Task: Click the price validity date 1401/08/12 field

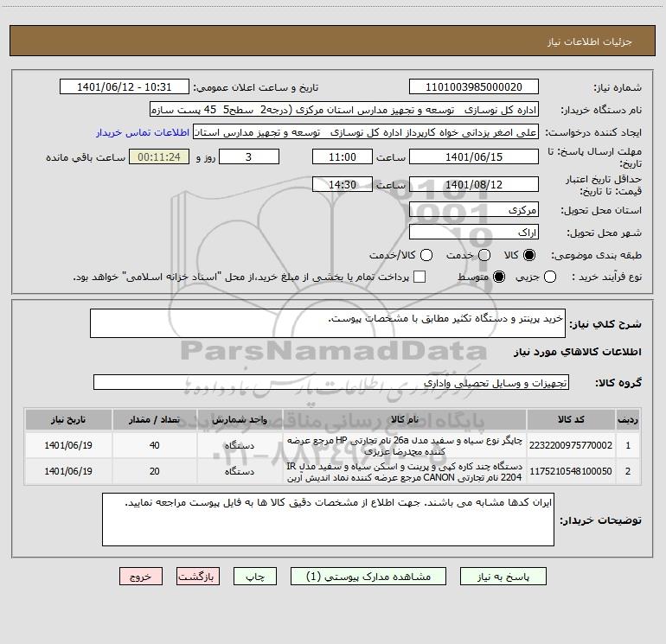Action: pos(474,184)
